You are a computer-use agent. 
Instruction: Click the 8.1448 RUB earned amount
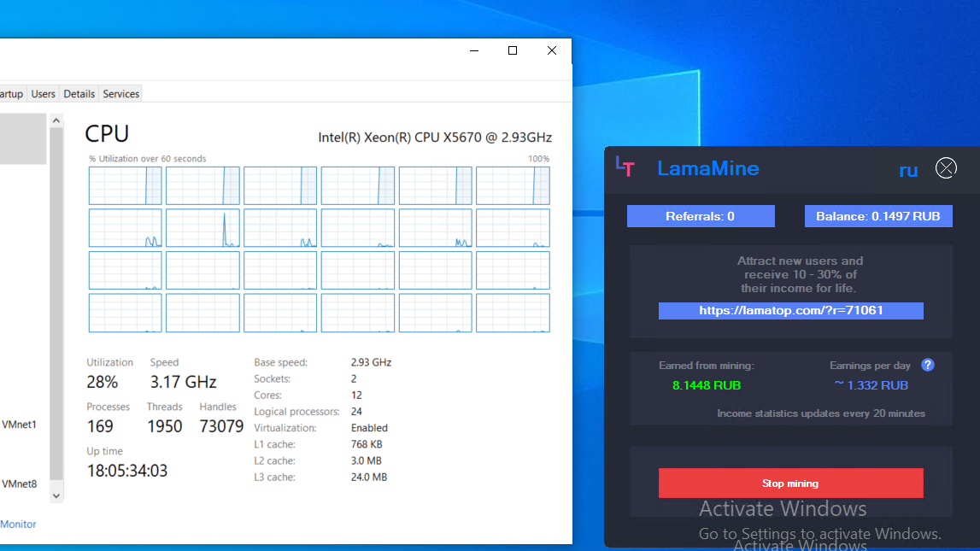[x=707, y=385]
